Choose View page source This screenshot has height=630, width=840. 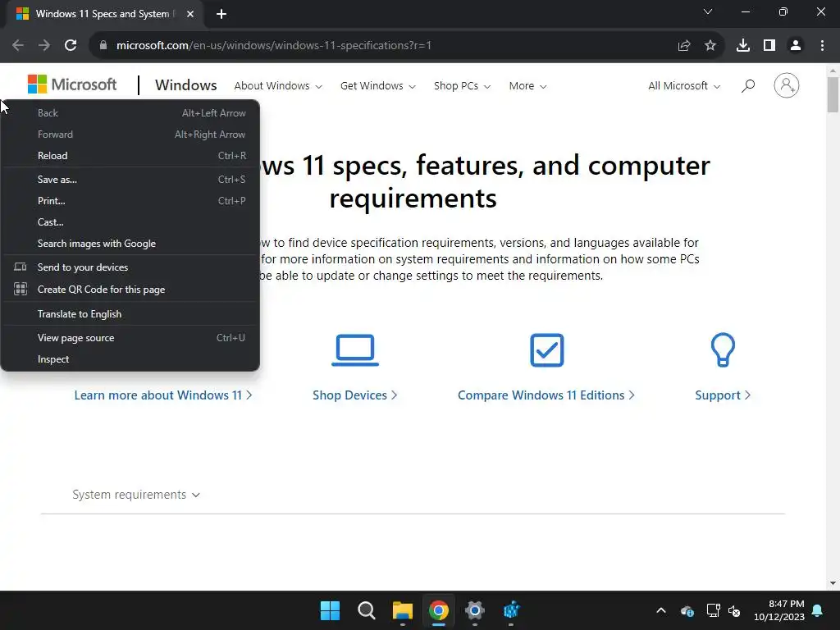130,338
